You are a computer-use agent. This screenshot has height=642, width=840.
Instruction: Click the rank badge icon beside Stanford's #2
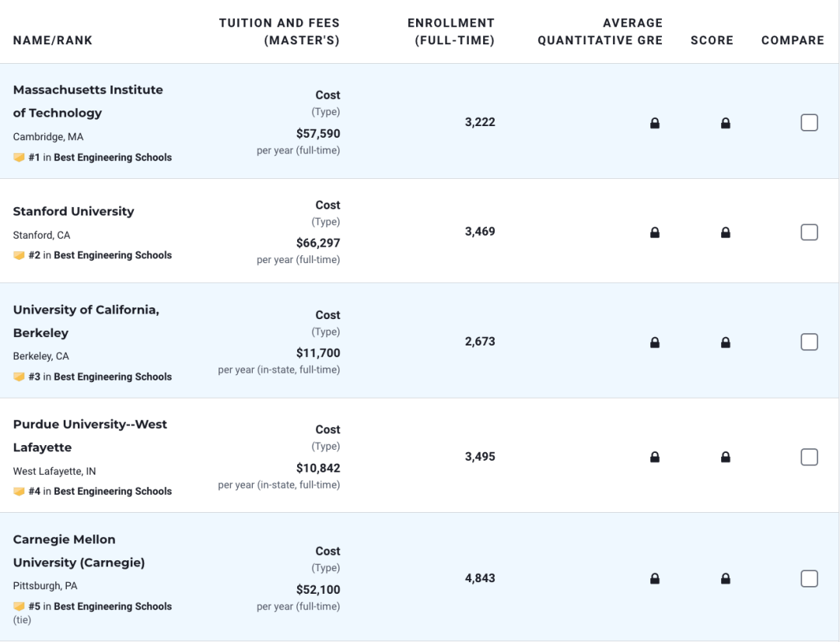click(19, 255)
